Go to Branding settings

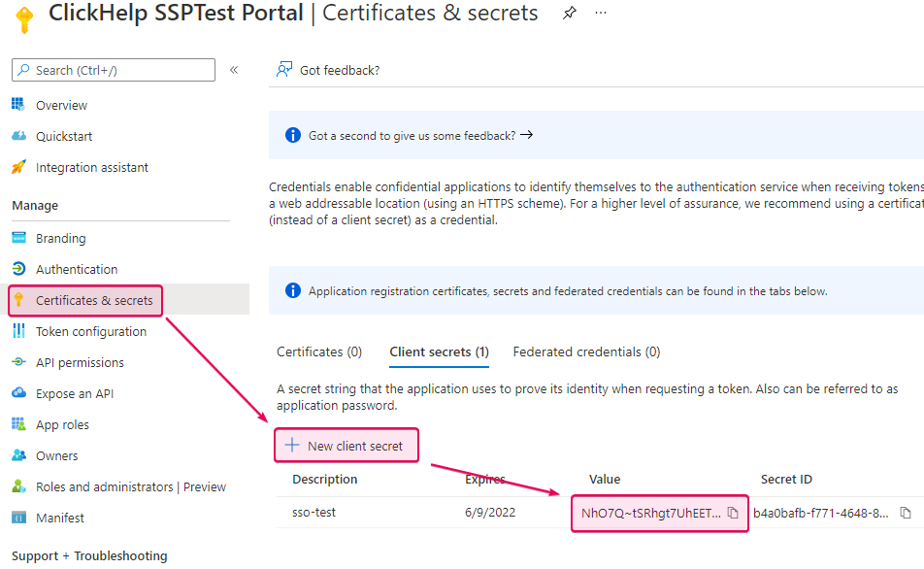click(61, 237)
